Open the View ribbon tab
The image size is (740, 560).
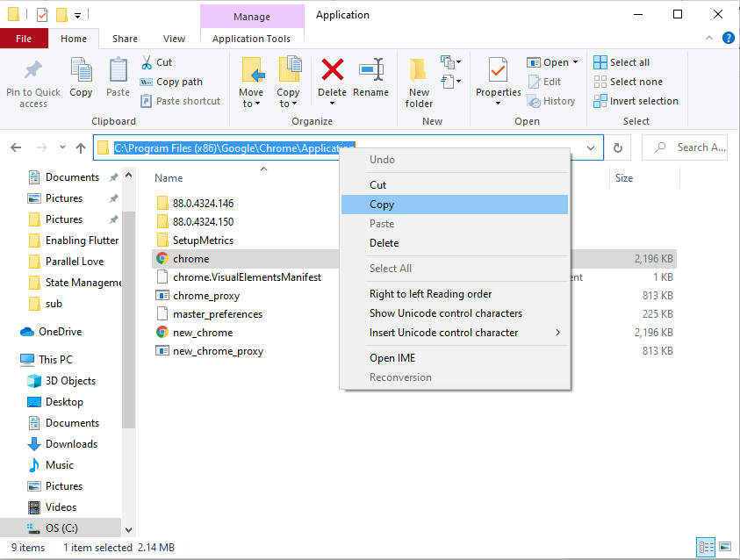coord(174,39)
